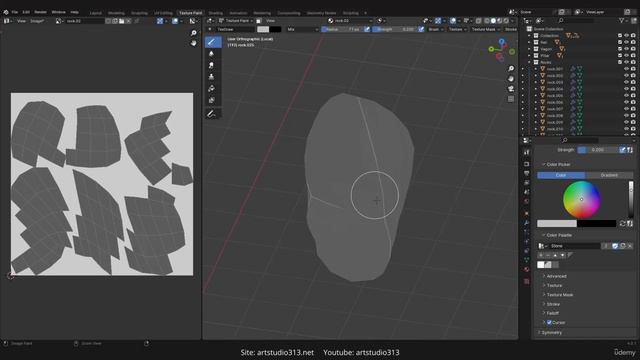Click blue Z axis on navigation gizmo
Screen dimensions: 640x360
[502, 42]
